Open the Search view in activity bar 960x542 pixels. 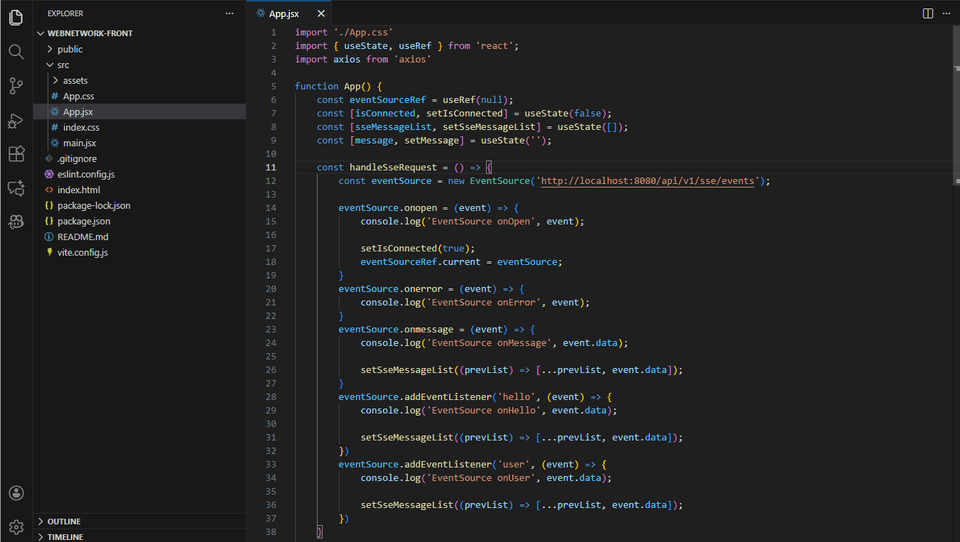pos(16,51)
